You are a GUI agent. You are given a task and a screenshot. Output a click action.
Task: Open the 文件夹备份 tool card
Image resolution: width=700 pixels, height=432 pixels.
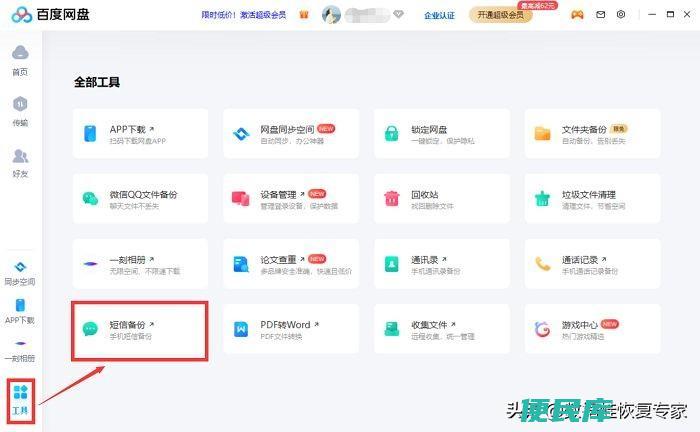pyautogui.click(x=592, y=133)
